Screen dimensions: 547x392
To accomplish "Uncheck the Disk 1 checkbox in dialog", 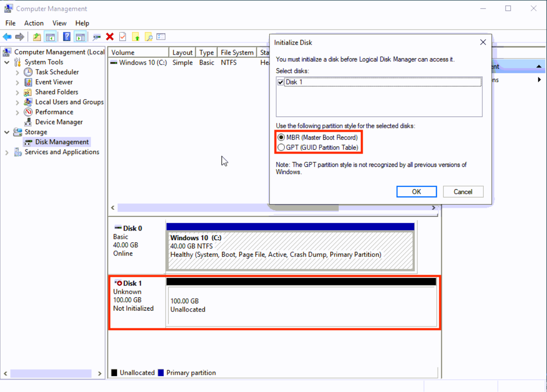I will coord(280,82).
